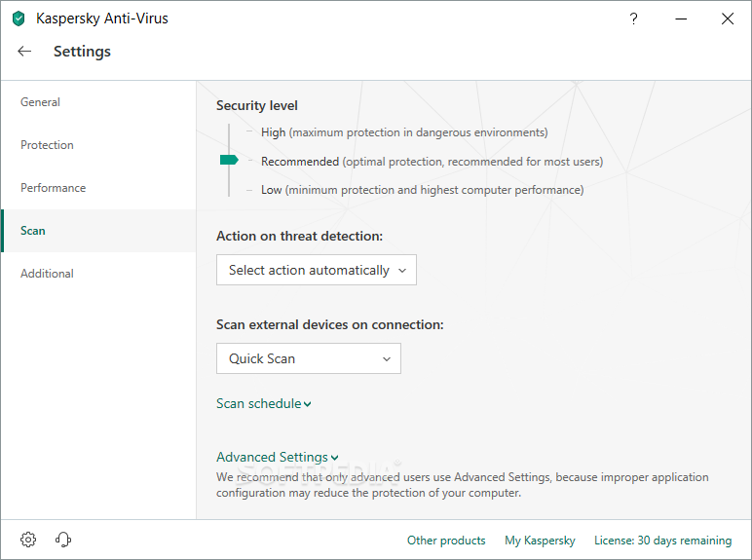Open the Other products link
The image size is (752, 560).
click(446, 541)
